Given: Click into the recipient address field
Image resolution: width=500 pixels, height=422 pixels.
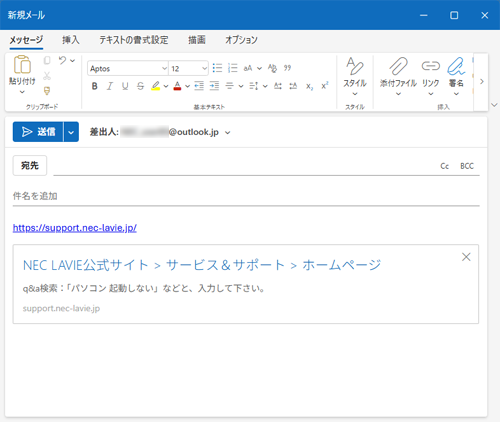Looking at the screenshot, I should pyautogui.click(x=245, y=166).
